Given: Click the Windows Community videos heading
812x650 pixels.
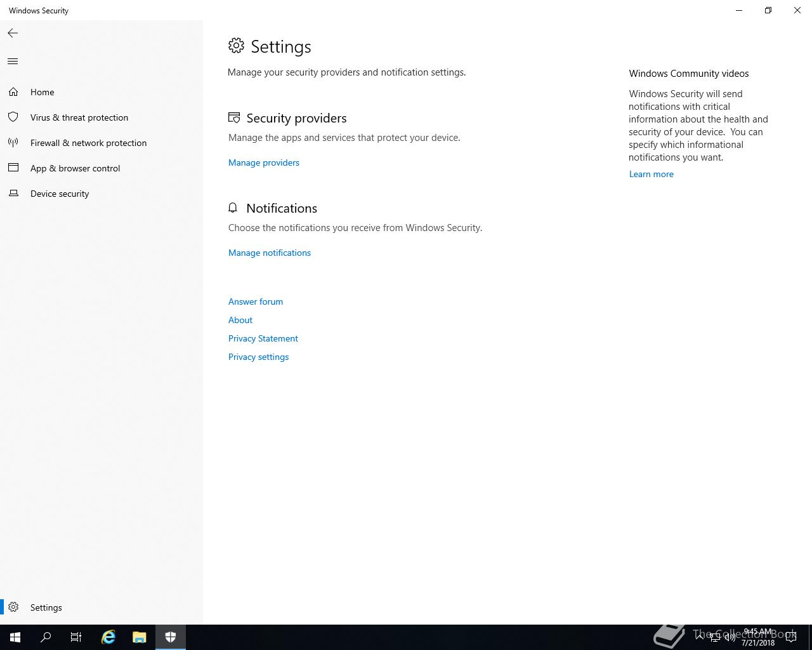Looking at the screenshot, I should pyautogui.click(x=689, y=74).
